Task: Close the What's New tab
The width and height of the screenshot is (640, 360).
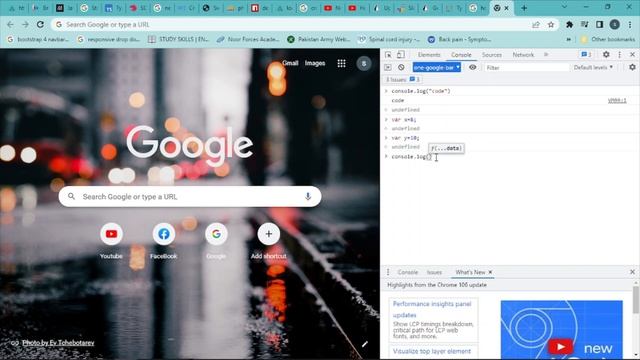Action: [x=490, y=272]
